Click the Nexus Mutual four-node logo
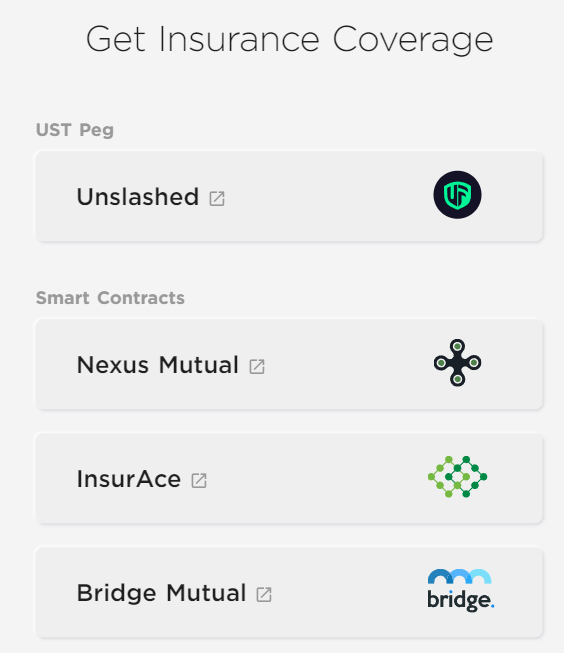This screenshot has height=653, width=564. [x=457, y=363]
